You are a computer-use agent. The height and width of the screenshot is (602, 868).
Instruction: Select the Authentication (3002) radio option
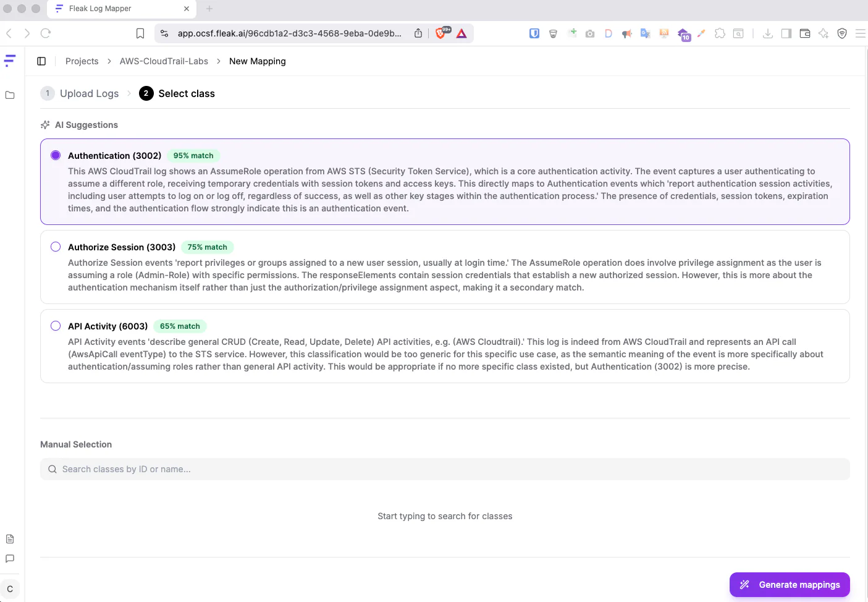[x=56, y=156]
